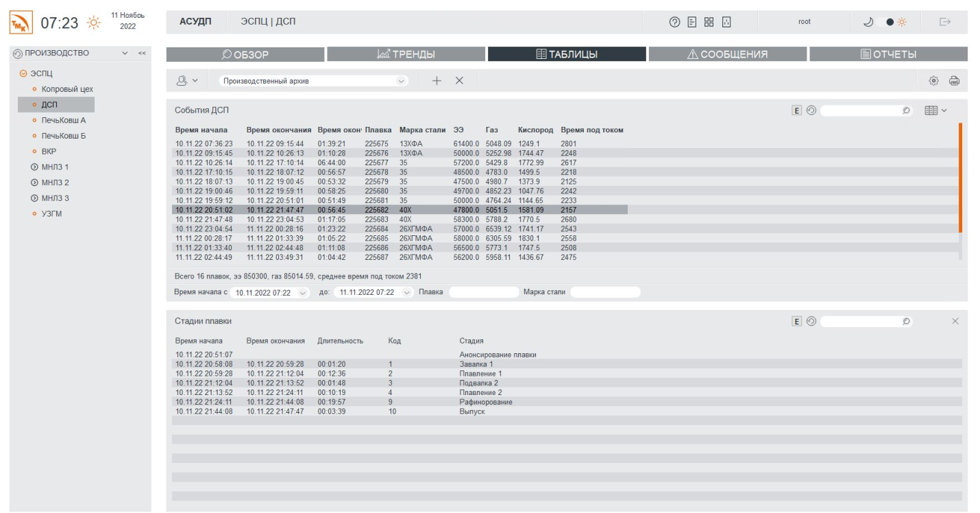This screenshot has height=513, width=980.
Task: Click refresh icon in Стадии плавки panel
Action: tap(811, 321)
